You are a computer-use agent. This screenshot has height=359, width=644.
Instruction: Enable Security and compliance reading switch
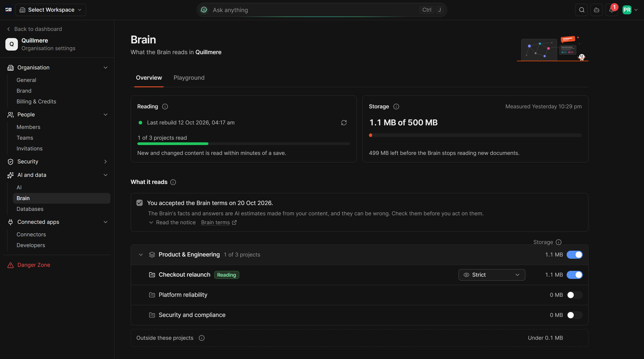574,315
